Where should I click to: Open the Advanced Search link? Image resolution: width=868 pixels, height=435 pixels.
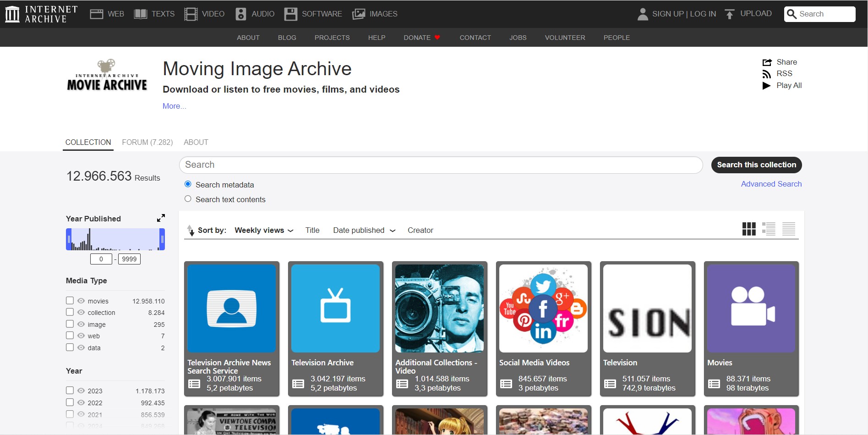pyautogui.click(x=771, y=184)
